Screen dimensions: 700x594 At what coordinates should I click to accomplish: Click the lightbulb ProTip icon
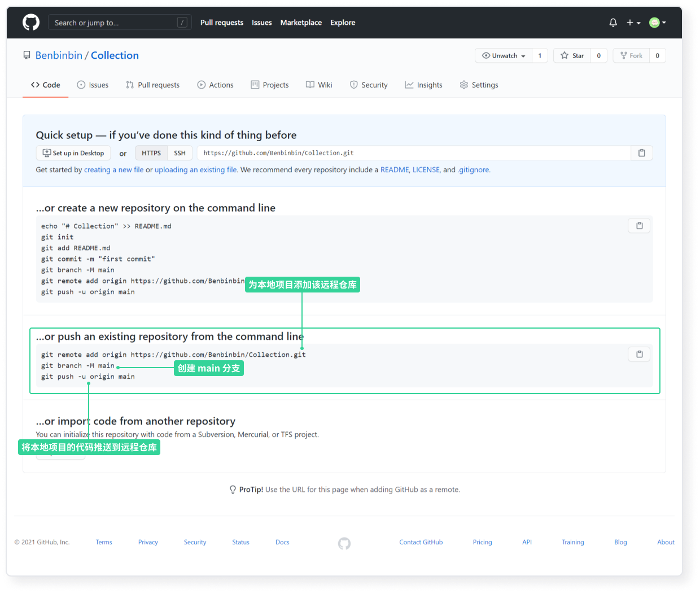tap(233, 490)
